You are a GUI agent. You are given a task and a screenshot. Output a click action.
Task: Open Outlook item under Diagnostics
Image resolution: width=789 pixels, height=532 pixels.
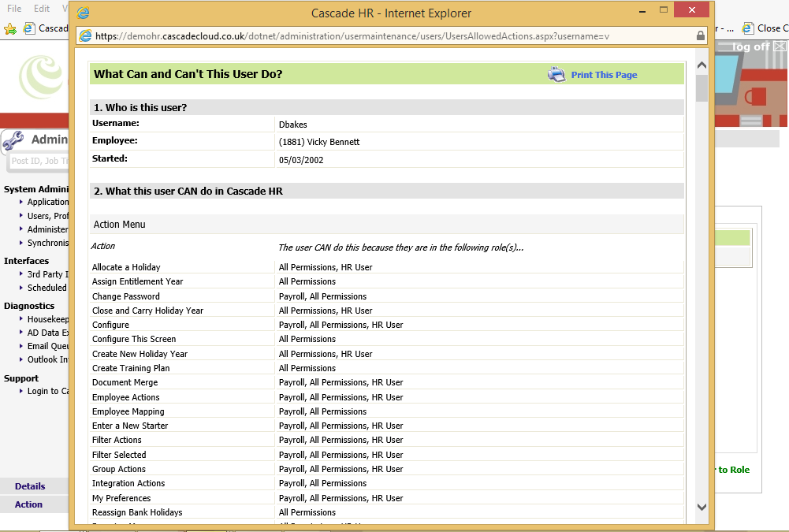[x=48, y=360]
